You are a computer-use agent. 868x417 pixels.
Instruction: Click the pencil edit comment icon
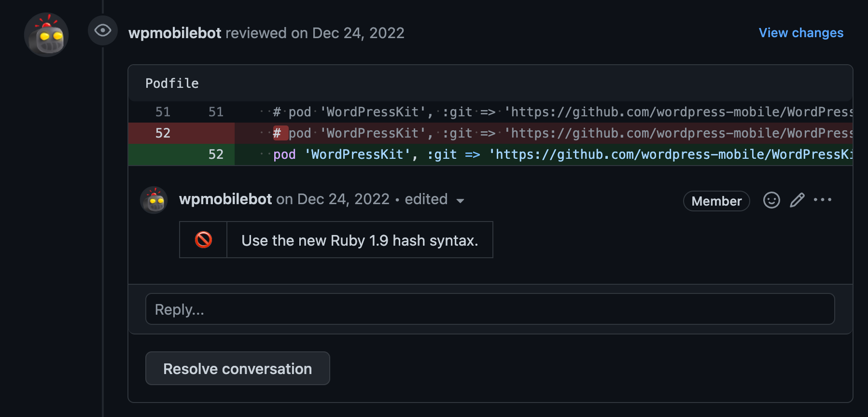click(x=797, y=200)
